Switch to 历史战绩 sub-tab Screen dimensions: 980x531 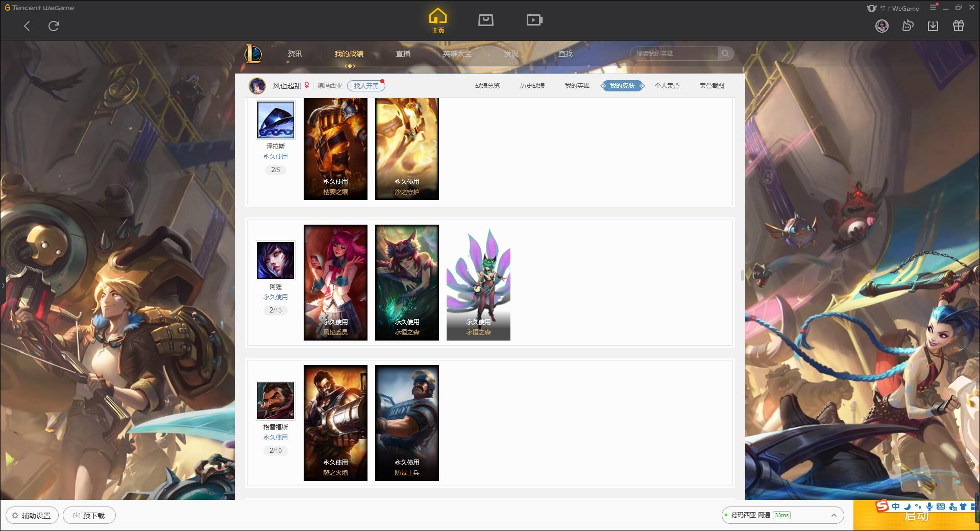click(532, 86)
